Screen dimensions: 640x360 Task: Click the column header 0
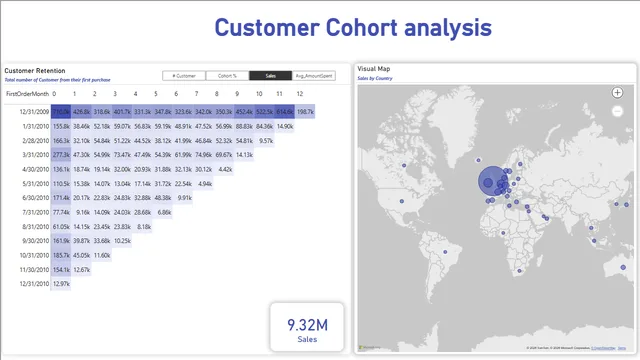tap(54, 94)
